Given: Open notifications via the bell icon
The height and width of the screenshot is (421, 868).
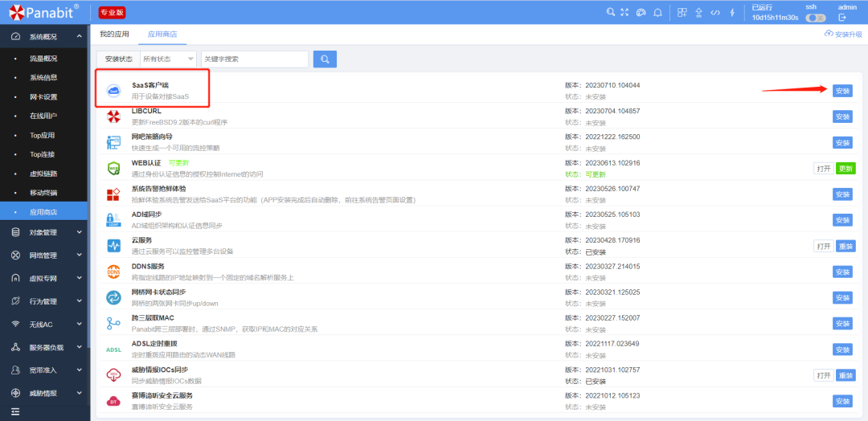Looking at the screenshot, I should 657,12.
